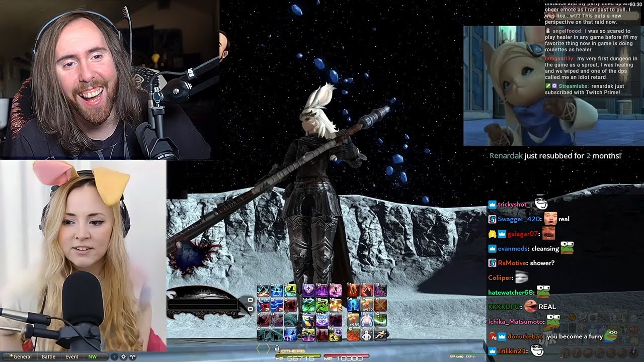Viewport: 644px width, 362px height.
Task: Use slot 2 blue action on left hotbar
Action: (x=277, y=290)
